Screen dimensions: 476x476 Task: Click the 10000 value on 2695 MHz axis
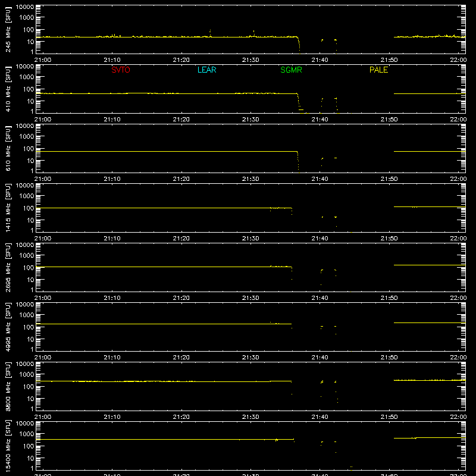click(25, 245)
